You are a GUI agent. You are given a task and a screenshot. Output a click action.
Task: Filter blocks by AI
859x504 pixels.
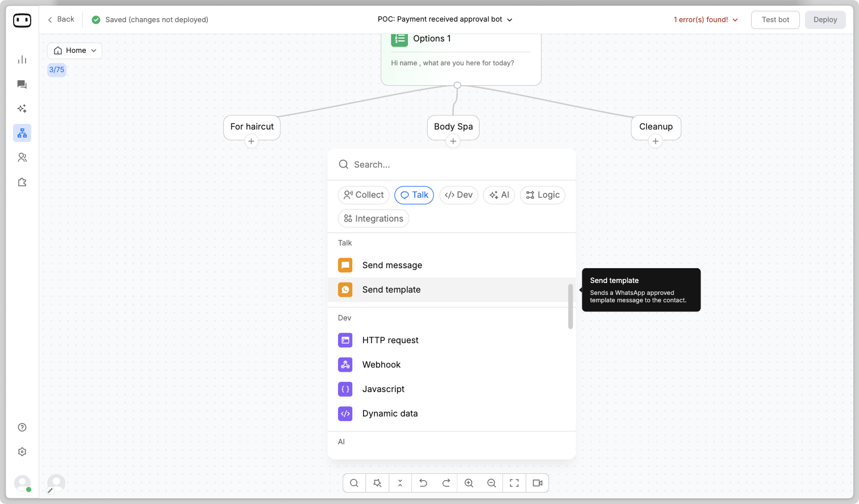click(499, 195)
